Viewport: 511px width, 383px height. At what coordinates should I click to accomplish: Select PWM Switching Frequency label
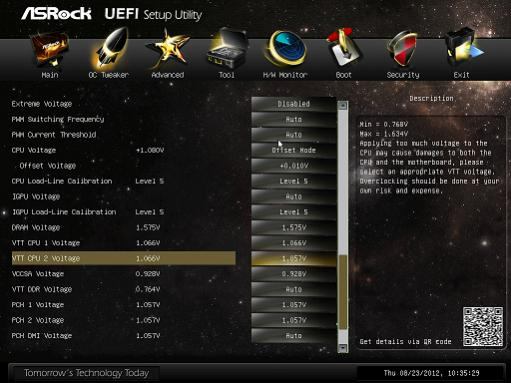pos(58,119)
